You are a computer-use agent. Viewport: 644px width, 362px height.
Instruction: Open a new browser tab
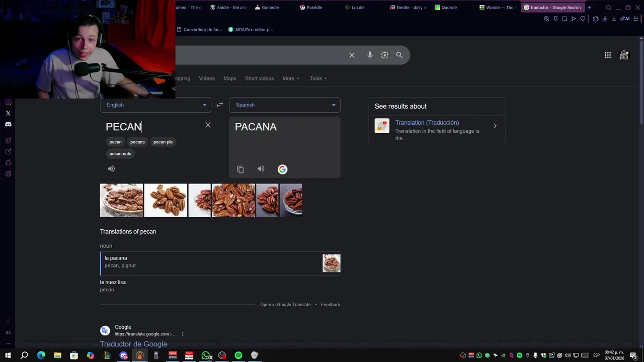[x=589, y=8]
